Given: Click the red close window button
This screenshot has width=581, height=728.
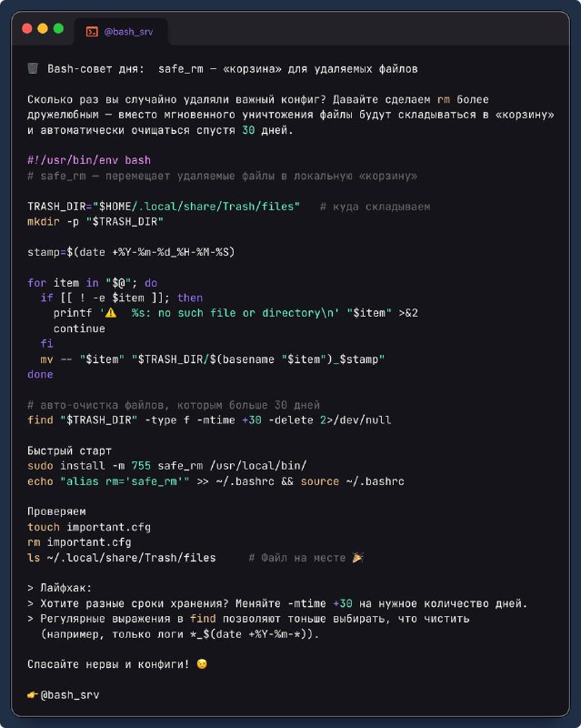Looking at the screenshot, I should [27, 29].
